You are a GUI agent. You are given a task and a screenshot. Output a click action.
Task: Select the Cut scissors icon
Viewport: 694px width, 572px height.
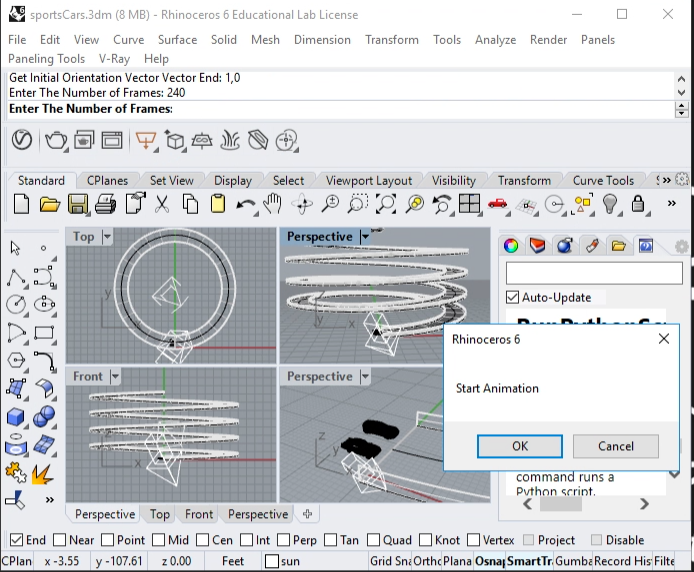[161, 204]
